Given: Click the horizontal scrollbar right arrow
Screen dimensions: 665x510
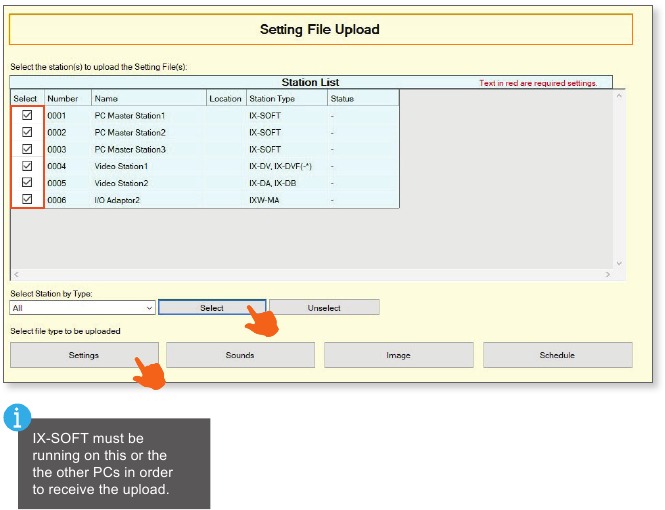Looking at the screenshot, I should point(607,274).
